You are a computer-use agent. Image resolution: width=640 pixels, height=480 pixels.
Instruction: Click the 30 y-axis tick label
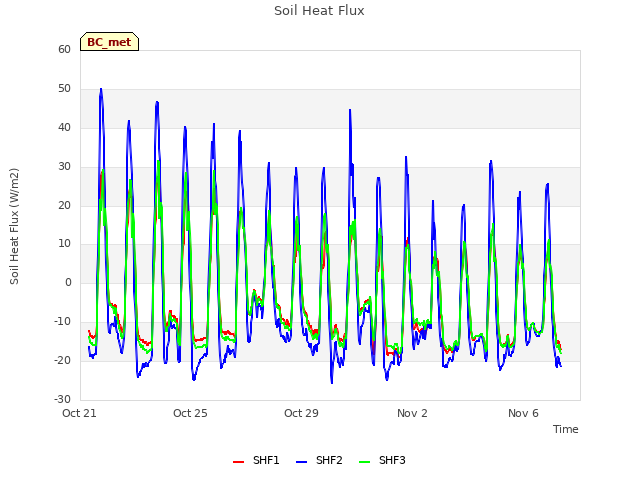point(64,167)
